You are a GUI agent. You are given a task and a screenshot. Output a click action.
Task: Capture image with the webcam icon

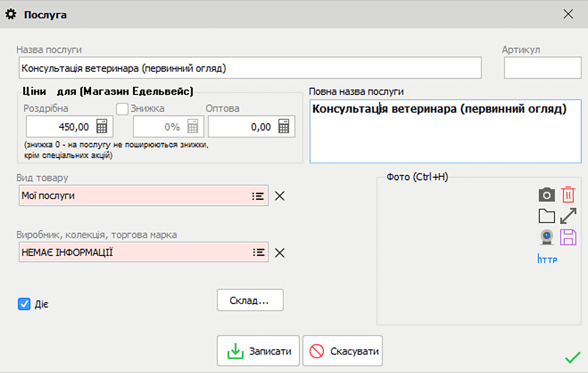(x=546, y=237)
